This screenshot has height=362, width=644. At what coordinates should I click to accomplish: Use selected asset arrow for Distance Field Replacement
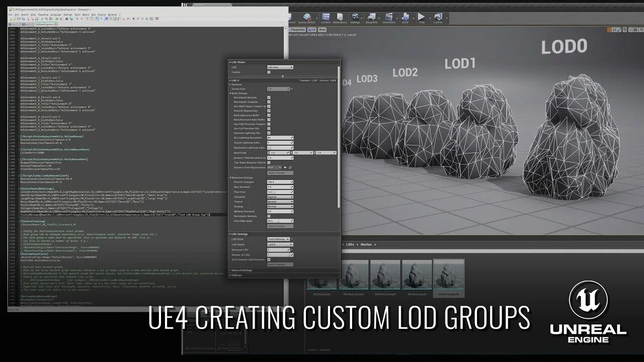pyautogui.click(x=285, y=167)
